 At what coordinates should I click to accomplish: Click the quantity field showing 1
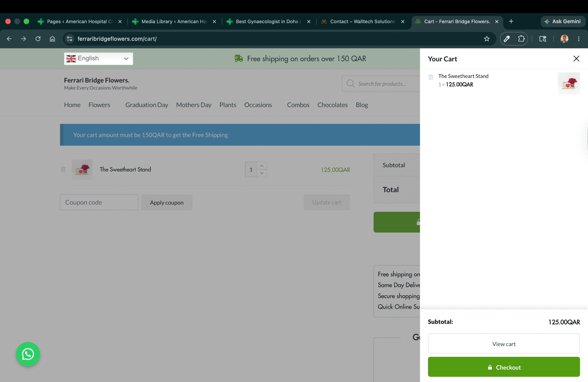tap(251, 170)
